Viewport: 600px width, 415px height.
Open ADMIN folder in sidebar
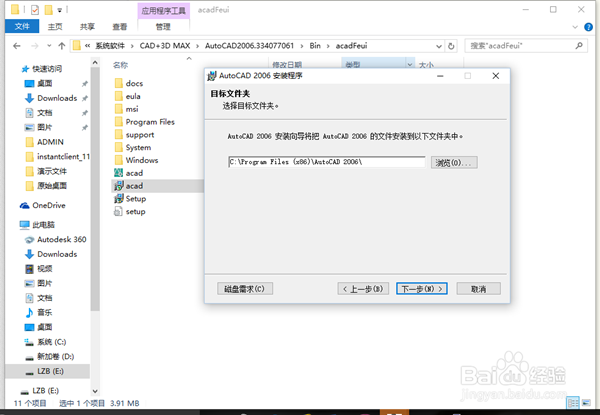pyautogui.click(x=44, y=142)
